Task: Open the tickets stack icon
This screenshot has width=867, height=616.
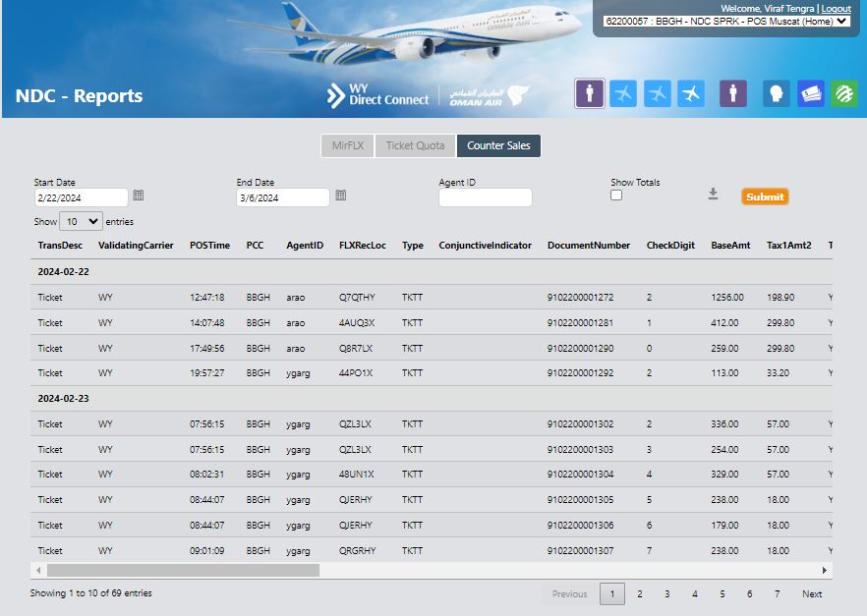Action: (x=811, y=93)
